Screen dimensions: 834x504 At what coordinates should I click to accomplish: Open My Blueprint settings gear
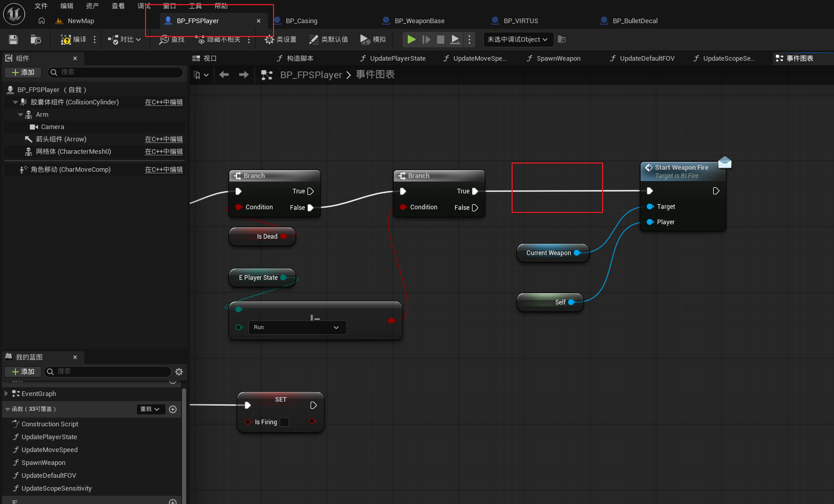tap(179, 372)
